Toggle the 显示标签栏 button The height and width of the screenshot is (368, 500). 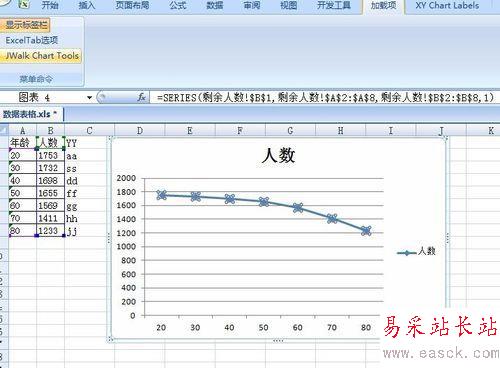click(25, 25)
